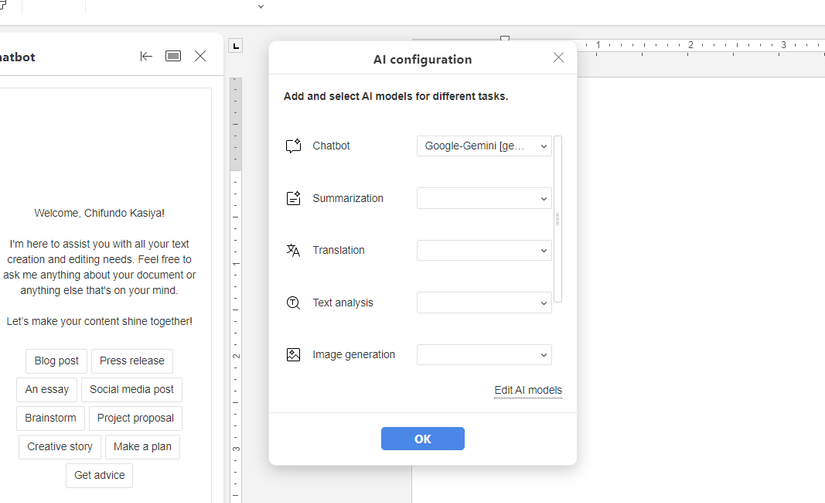Click the AI configuration dialog scrollbar
825x503 pixels.
pos(558,218)
